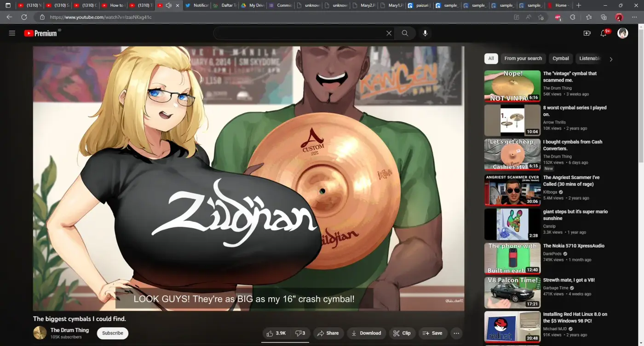644x346 pixels.
Task: Select the From your search chip
Action: [523, 58]
